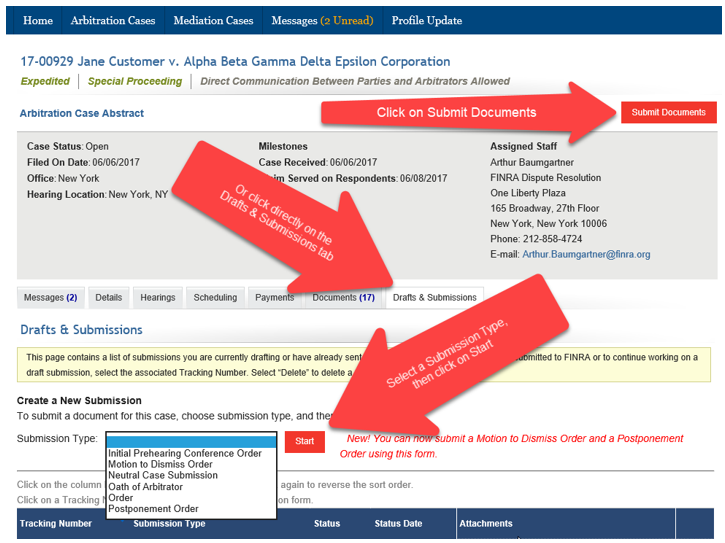Open the Profile Update page

point(426,20)
